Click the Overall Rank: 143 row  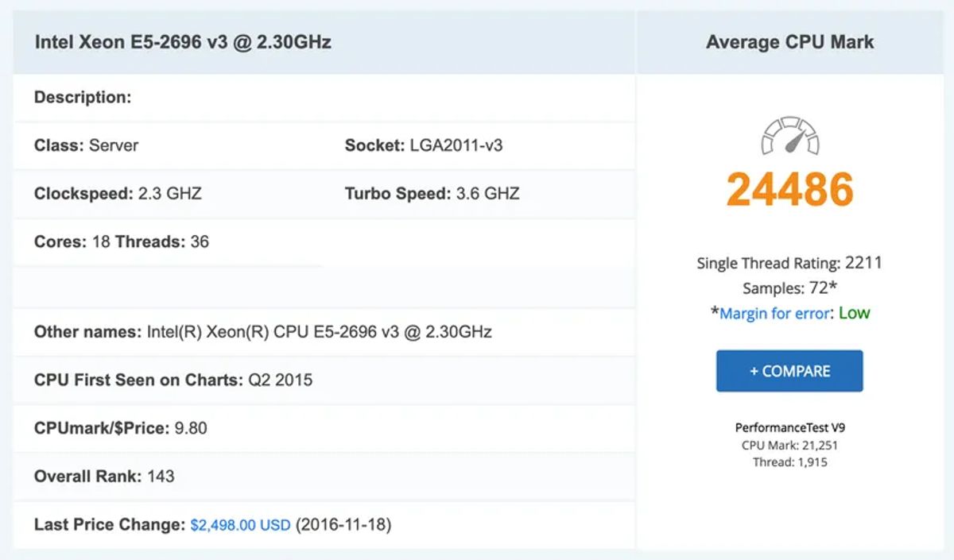104,477
